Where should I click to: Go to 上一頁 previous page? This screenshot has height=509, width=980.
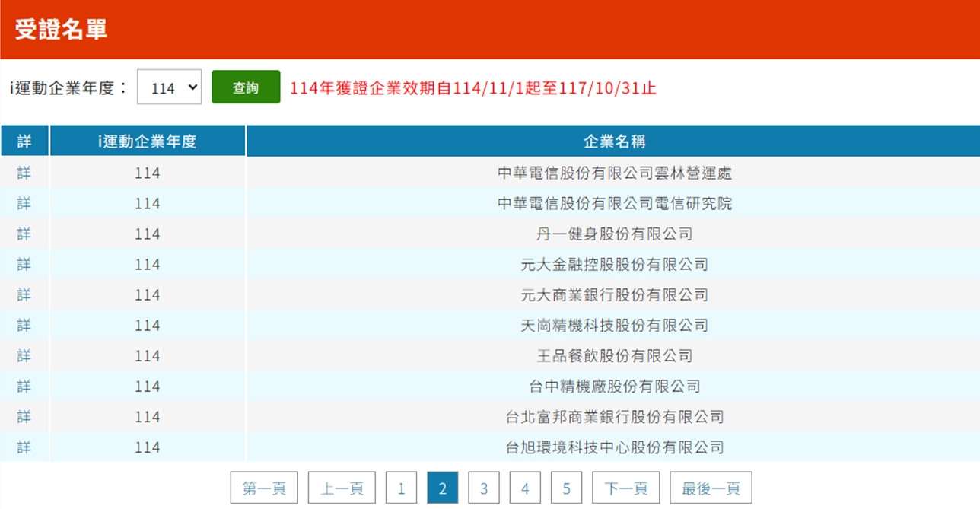tap(341, 488)
